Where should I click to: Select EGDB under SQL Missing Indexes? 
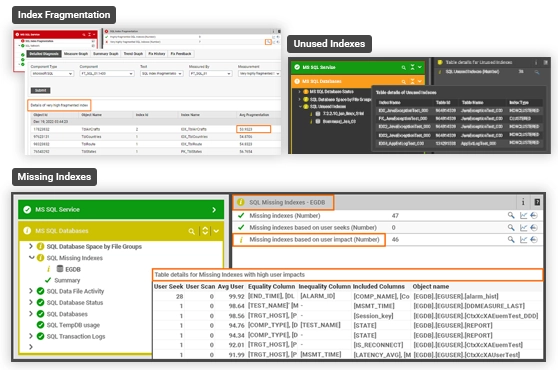click(x=73, y=269)
